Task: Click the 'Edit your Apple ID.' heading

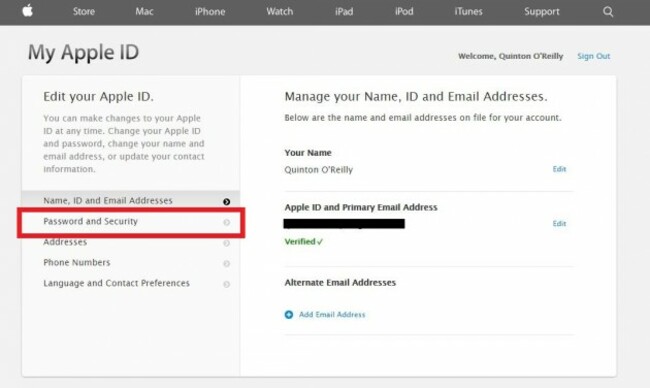Action: 98,97
